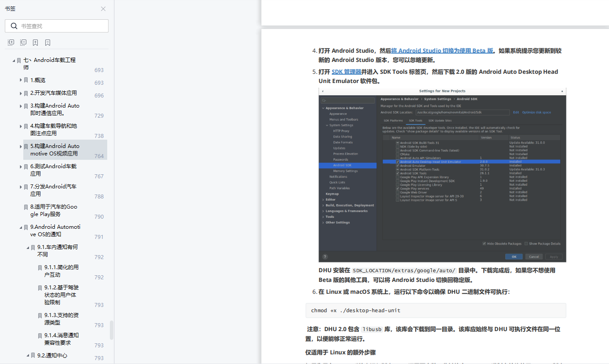Open the SDK 管理器 hyperlink
This screenshot has width=609, height=364.
click(x=346, y=72)
